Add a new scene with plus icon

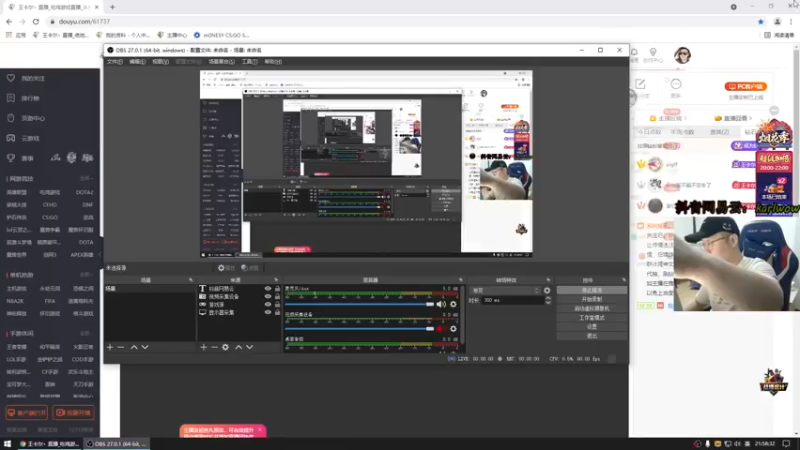tap(110, 347)
